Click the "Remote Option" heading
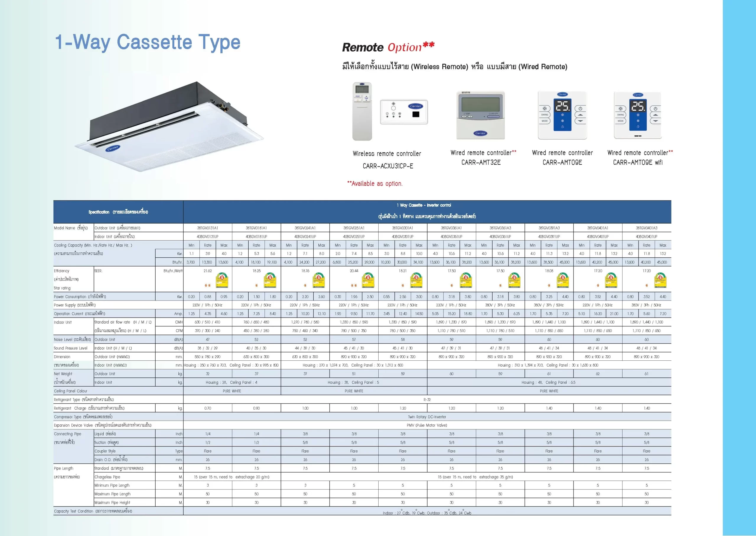The height and width of the screenshot is (536, 756). point(388,47)
